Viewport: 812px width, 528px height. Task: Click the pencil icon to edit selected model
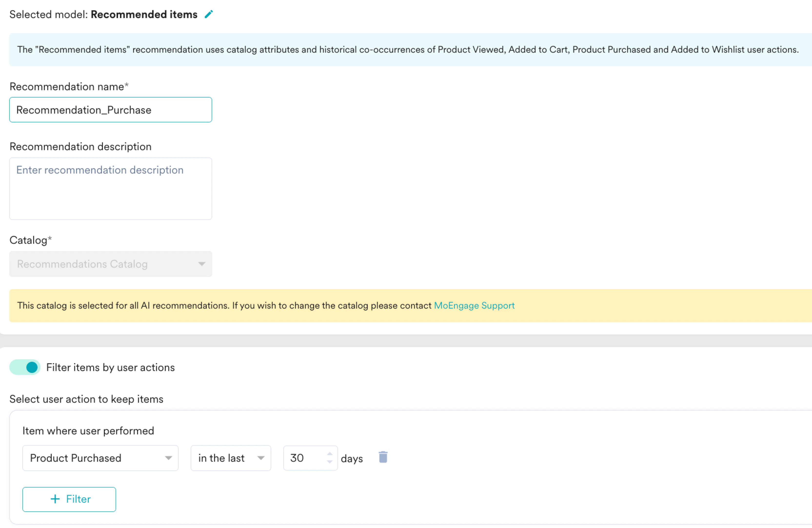pos(208,14)
